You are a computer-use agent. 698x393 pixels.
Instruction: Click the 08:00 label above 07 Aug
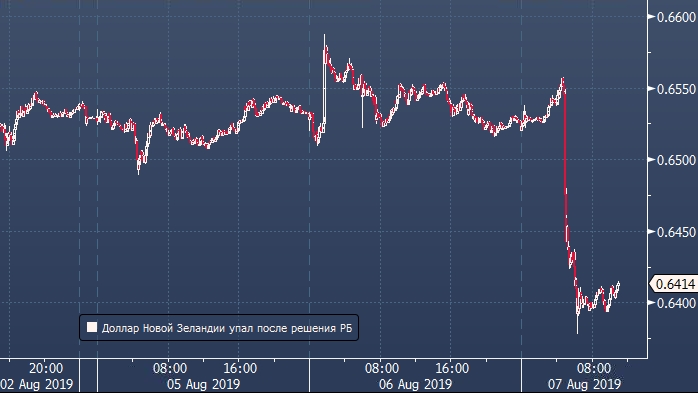coord(594,369)
